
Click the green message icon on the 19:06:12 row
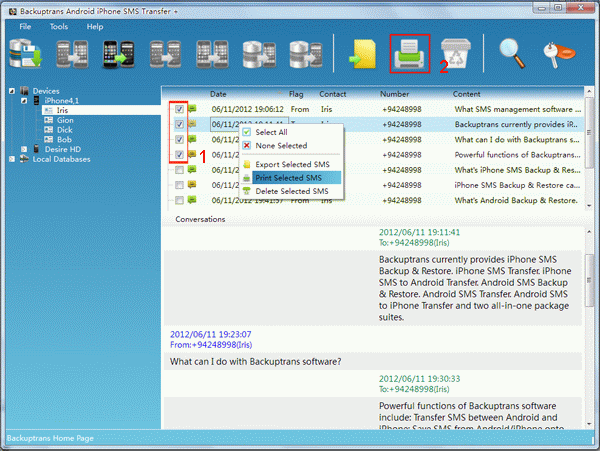pyautogui.click(x=192, y=109)
